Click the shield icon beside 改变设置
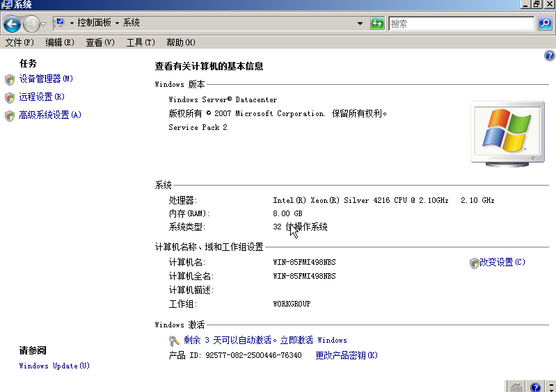This screenshot has height=392, width=556. click(x=474, y=263)
